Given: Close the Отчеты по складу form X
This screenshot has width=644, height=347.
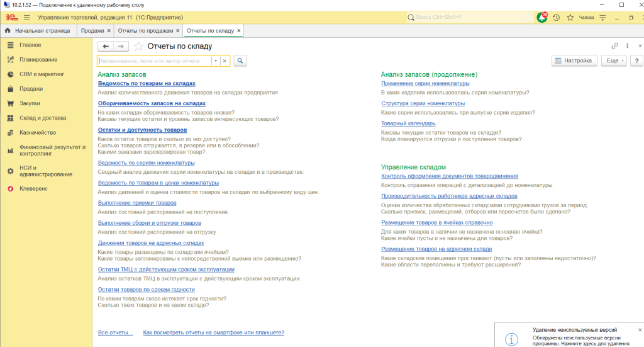Looking at the screenshot, I should (640, 46).
